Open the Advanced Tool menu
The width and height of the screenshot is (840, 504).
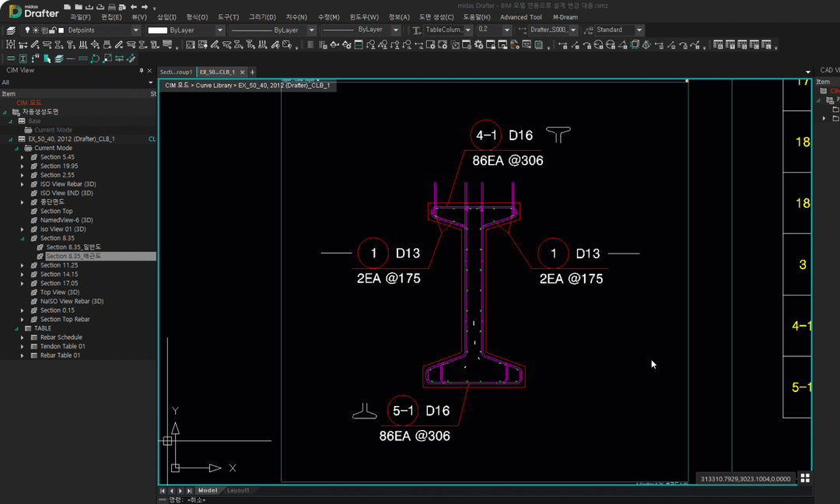click(x=520, y=17)
